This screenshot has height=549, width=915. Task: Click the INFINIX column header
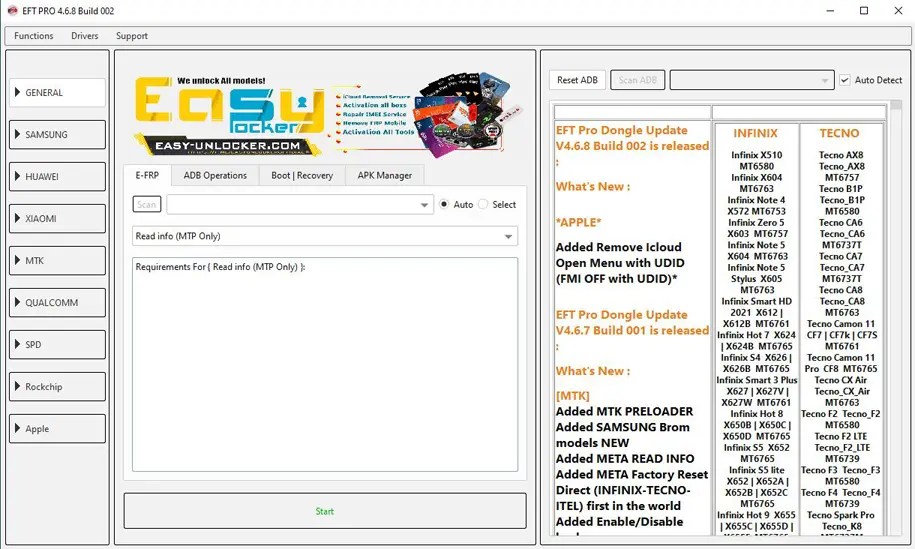point(755,133)
